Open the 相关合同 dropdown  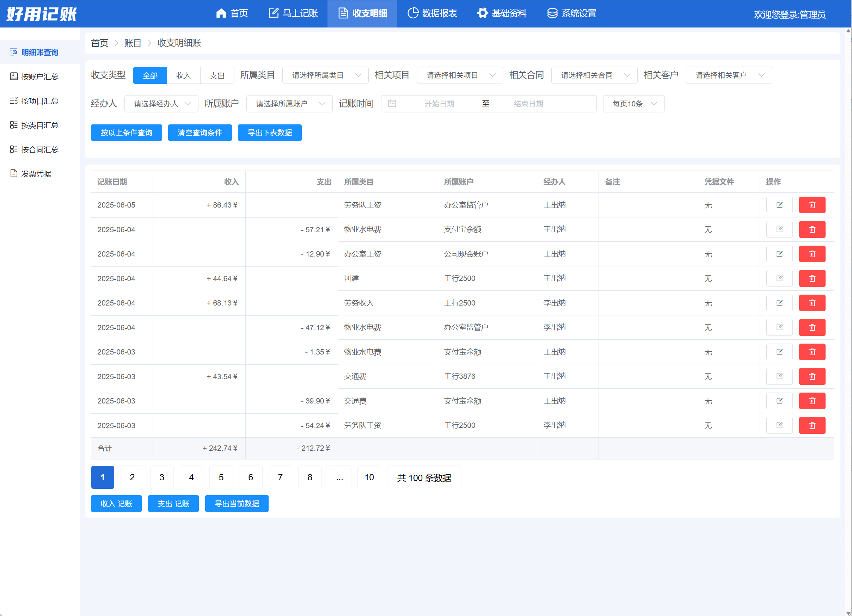tap(594, 75)
